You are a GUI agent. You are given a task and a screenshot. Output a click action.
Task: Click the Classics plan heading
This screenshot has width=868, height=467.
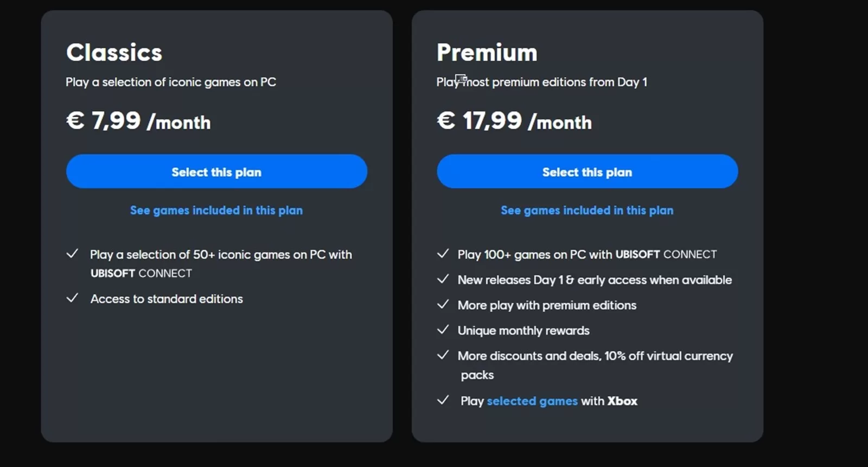(x=114, y=52)
